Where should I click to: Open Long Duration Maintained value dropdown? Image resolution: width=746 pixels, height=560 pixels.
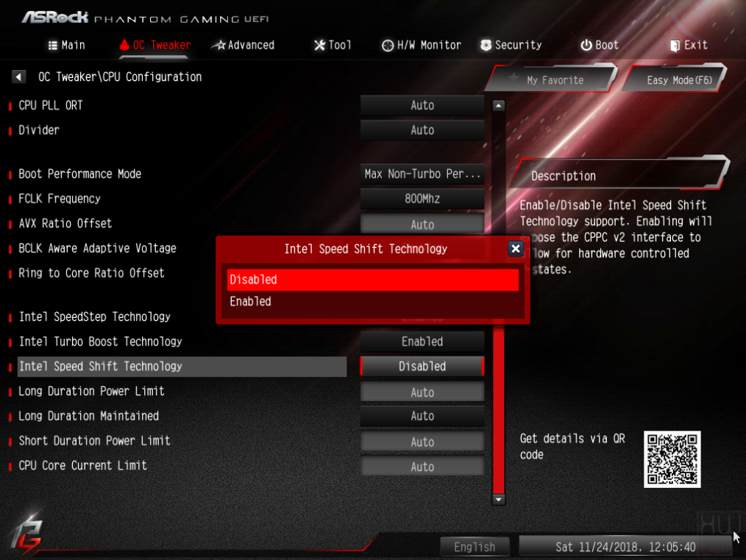click(422, 417)
